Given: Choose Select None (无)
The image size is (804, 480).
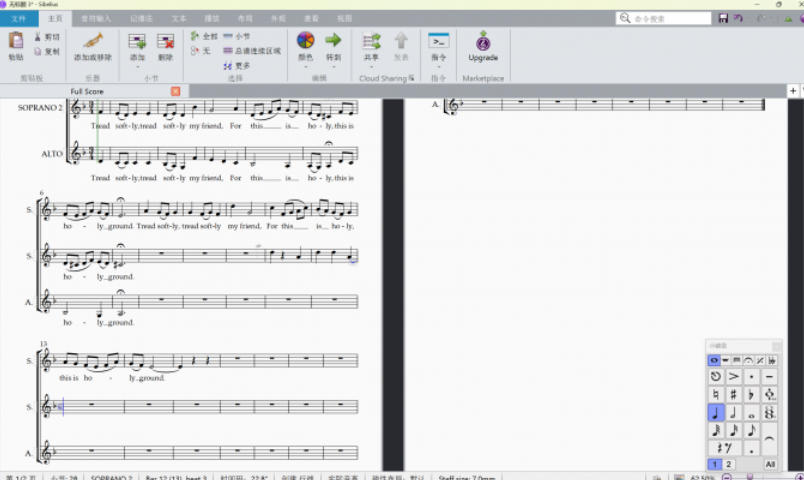Looking at the screenshot, I should coord(200,51).
